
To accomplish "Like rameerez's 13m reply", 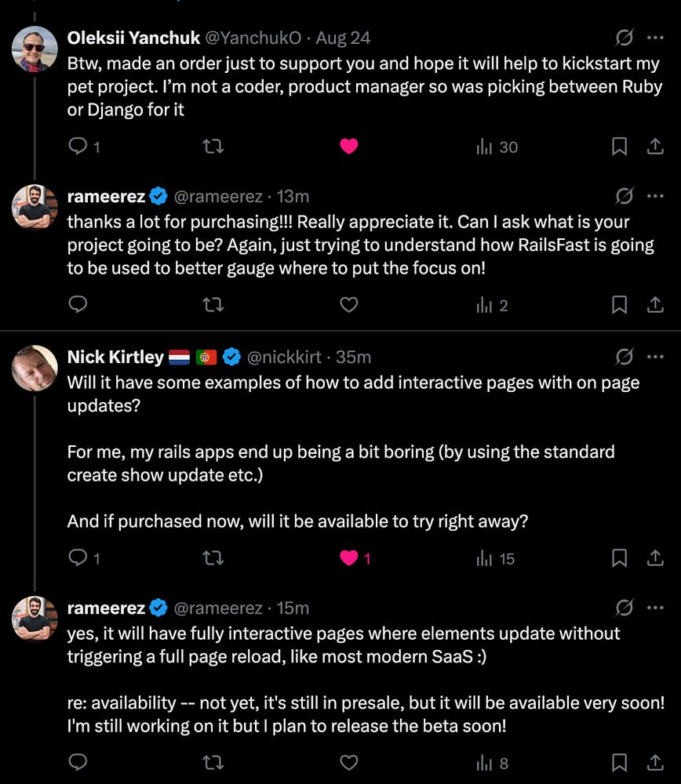I will click(x=348, y=305).
